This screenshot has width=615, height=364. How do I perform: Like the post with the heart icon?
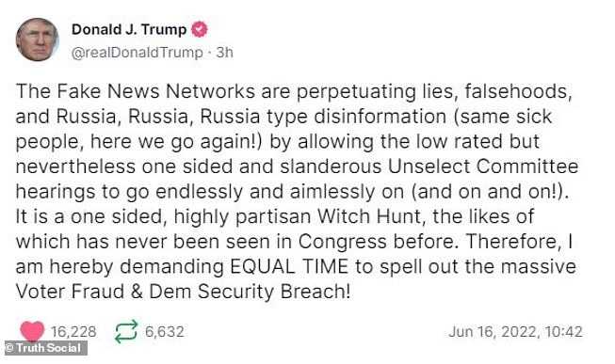pos(32,331)
